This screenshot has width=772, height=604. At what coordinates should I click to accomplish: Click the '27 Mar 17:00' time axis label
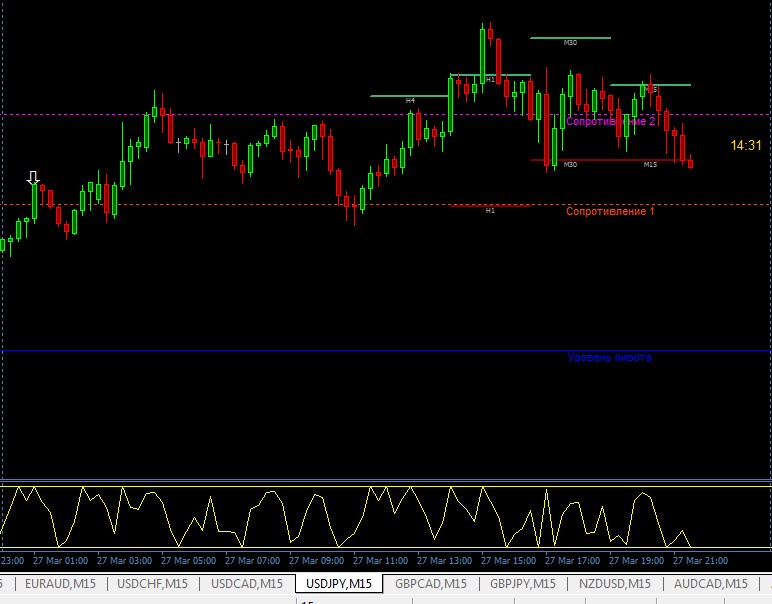[x=573, y=561]
